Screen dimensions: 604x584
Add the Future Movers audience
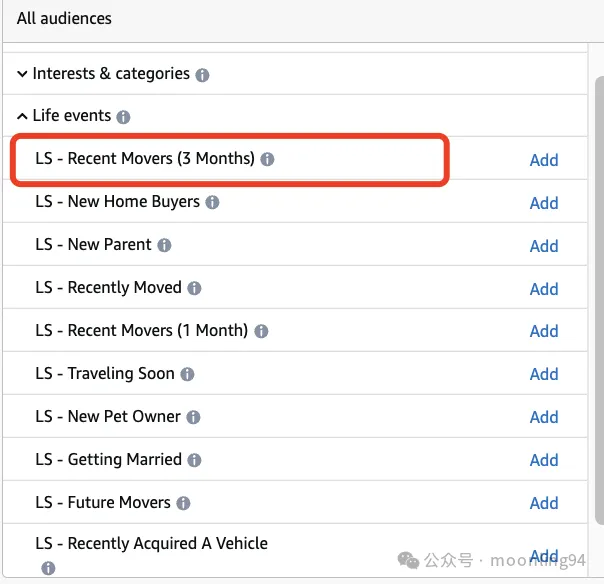click(x=544, y=503)
